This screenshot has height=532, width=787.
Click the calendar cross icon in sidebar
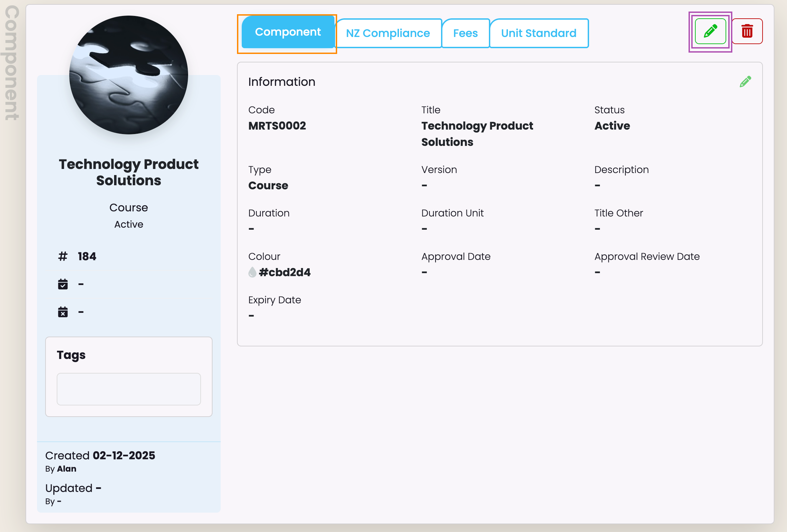tap(63, 312)
